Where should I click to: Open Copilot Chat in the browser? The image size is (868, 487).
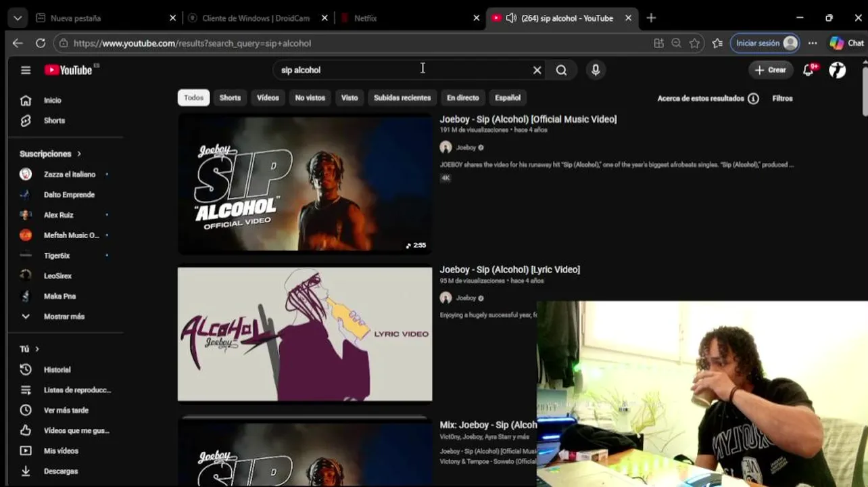(846, 43)
